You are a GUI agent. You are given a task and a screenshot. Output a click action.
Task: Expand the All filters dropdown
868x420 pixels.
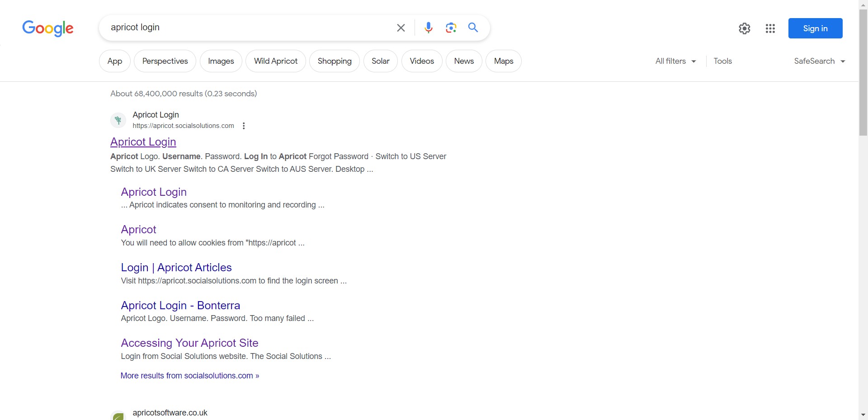pos(675,61)
